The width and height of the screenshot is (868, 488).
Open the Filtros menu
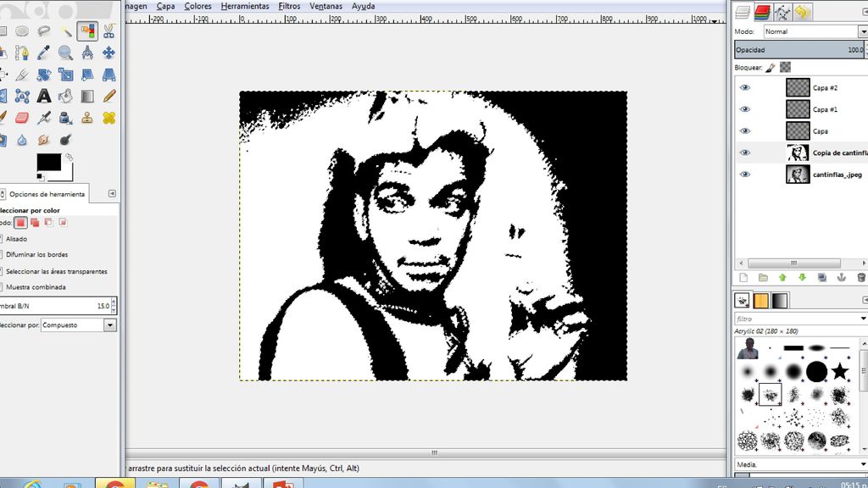coord(289,6)
